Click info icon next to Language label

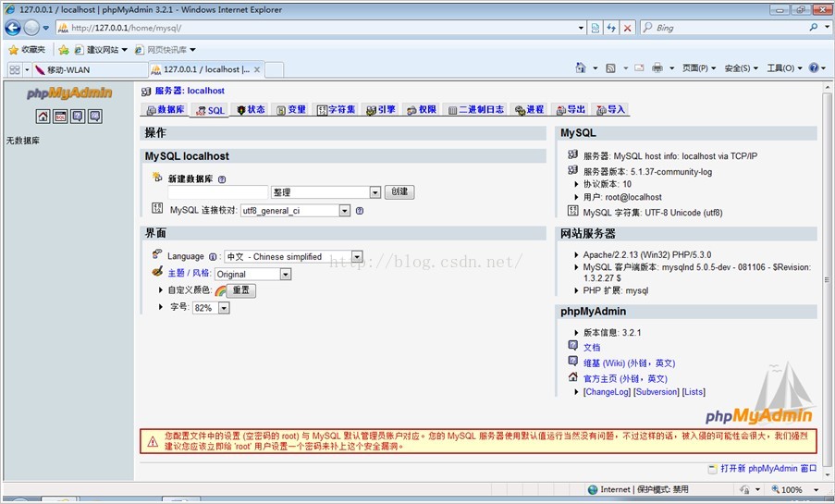tap(213, 257)
